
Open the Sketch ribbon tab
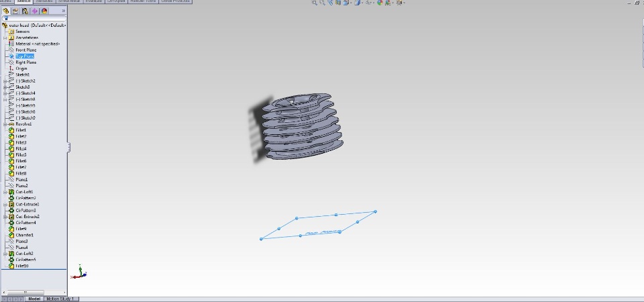pos(23,1)
